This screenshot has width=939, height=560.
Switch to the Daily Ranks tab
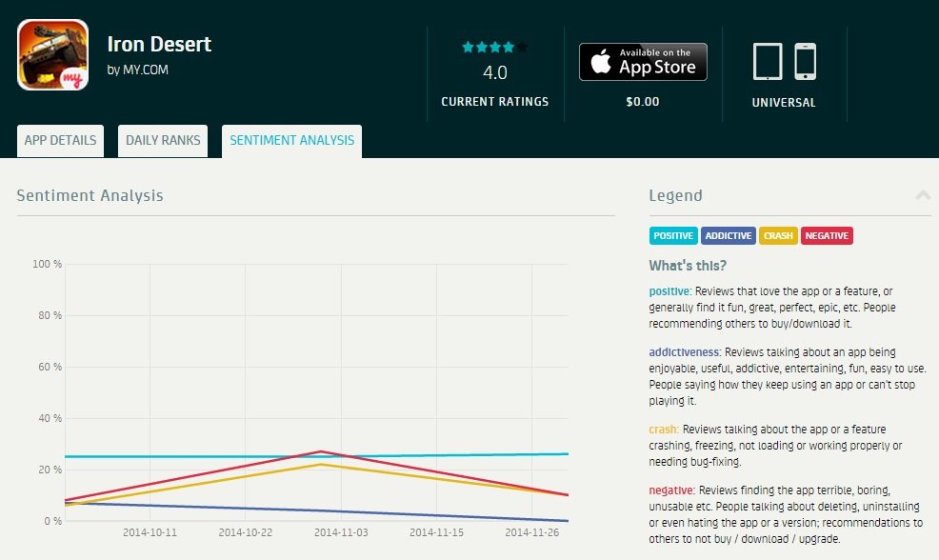click(x=163, y=141)
